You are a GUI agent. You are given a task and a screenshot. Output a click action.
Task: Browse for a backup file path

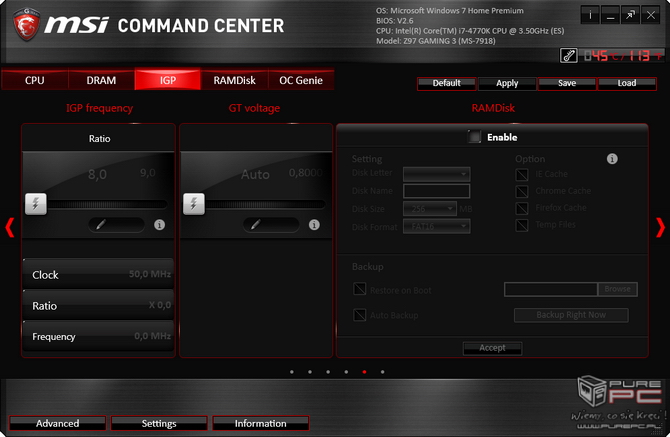point(617,289)
